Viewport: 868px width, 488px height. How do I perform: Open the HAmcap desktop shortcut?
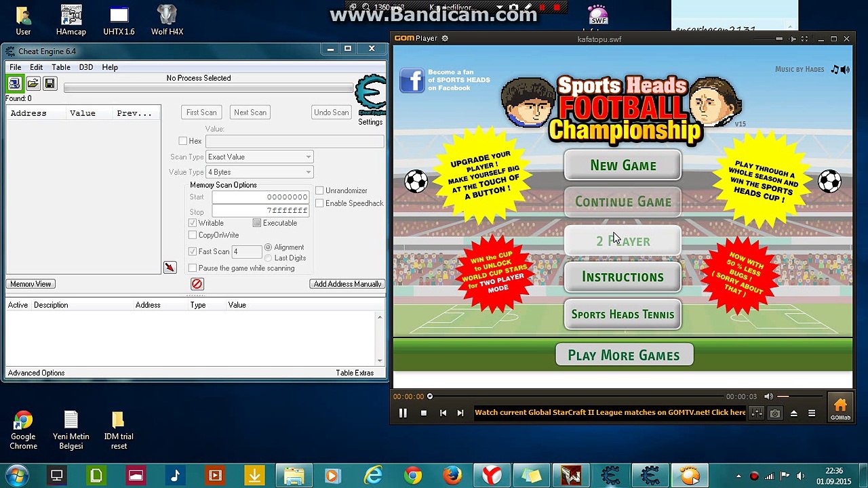[71, 20]
